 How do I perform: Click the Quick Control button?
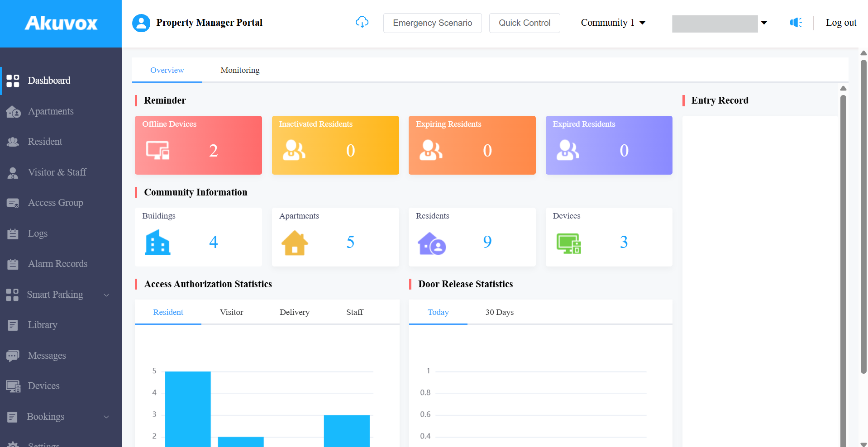525,23
